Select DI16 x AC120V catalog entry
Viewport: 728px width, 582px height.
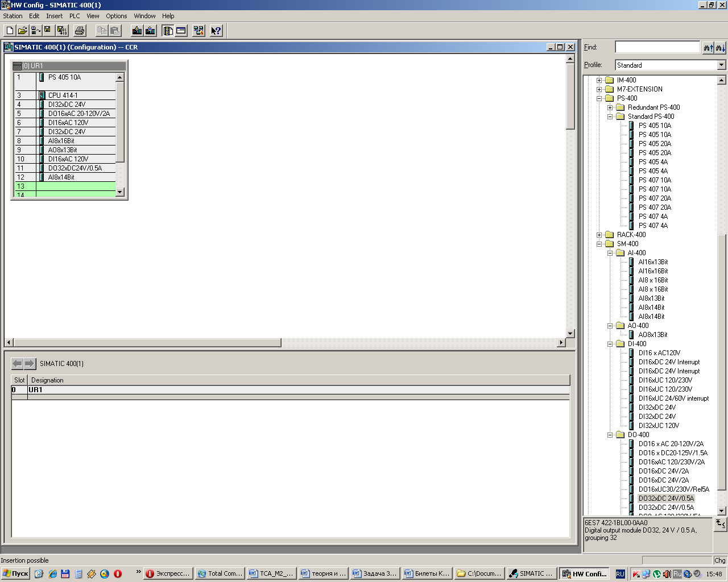click(659, 353)
